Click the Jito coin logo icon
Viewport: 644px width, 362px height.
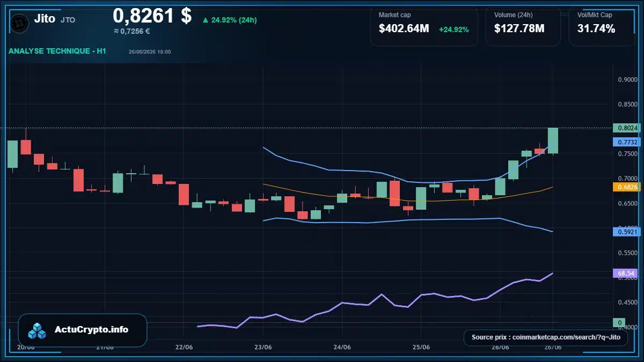[20, 23]
